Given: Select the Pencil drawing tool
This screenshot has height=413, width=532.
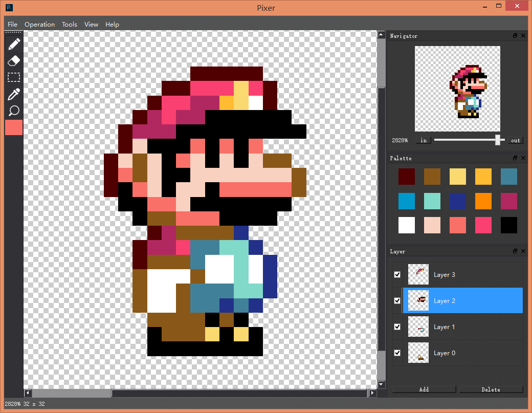Looking at the screenshot, I should point(14,44).
